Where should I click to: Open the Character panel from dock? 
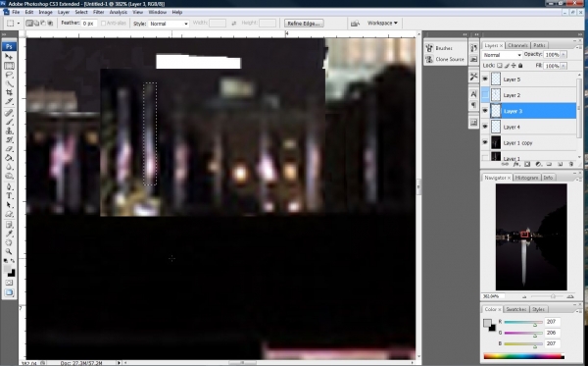click(473, 93)
